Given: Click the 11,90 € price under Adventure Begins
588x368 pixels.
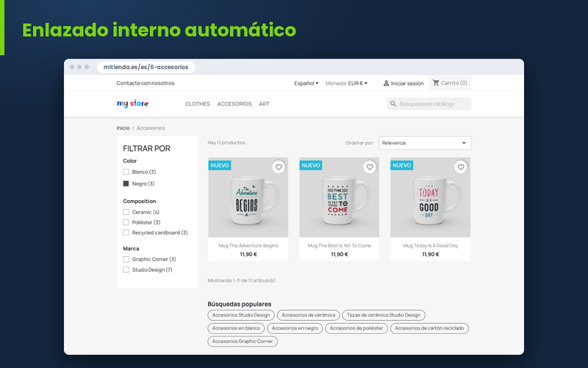Looking at the screenshot, I should point(248,254).
